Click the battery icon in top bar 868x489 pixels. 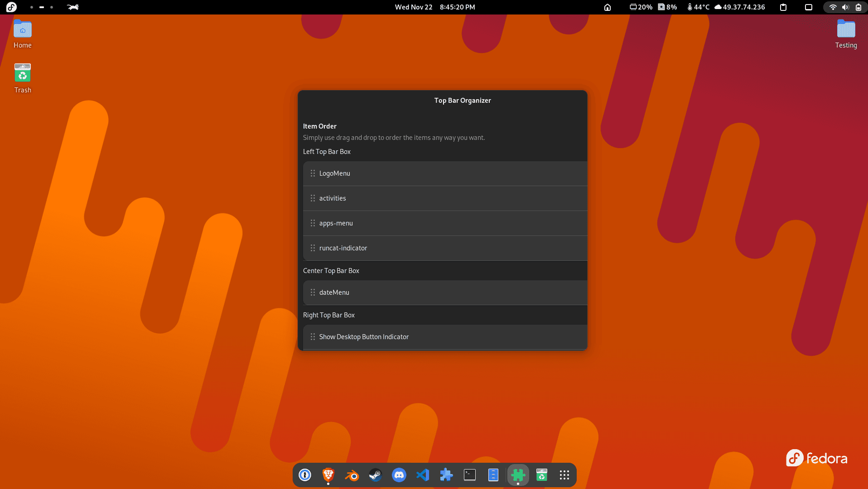pos(858,7)
